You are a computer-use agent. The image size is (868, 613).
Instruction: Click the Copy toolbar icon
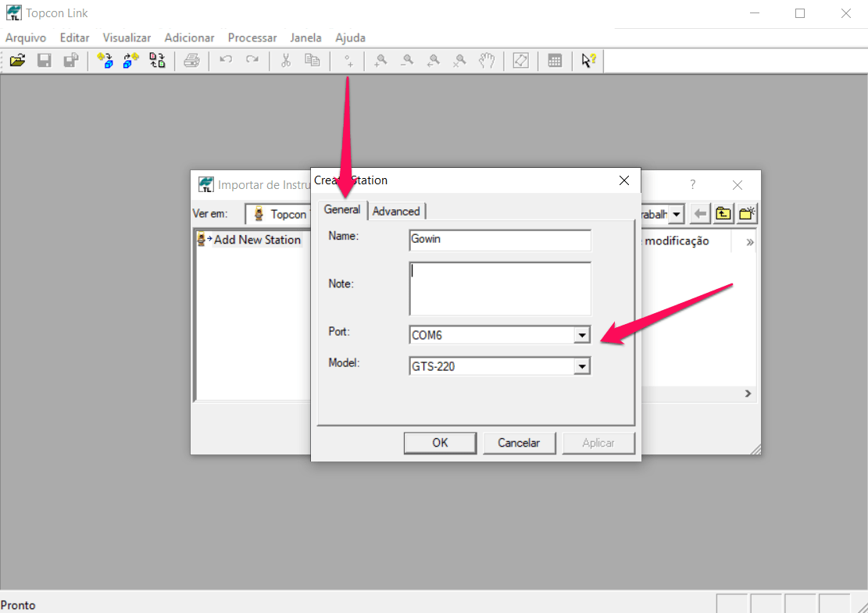[313, 60]
